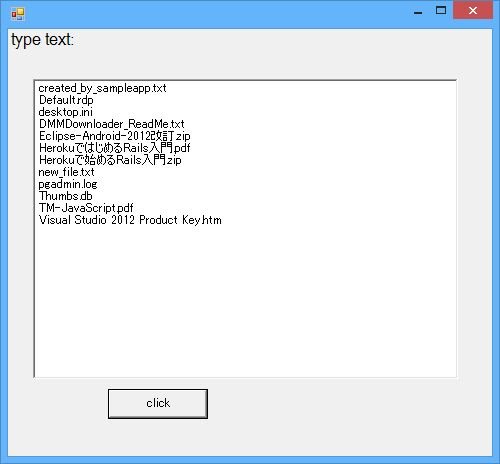Screen dimensions: 500x464
Task: Select Default.rdp in the file list
Action: pyautogui.click(x=66, y=100)
